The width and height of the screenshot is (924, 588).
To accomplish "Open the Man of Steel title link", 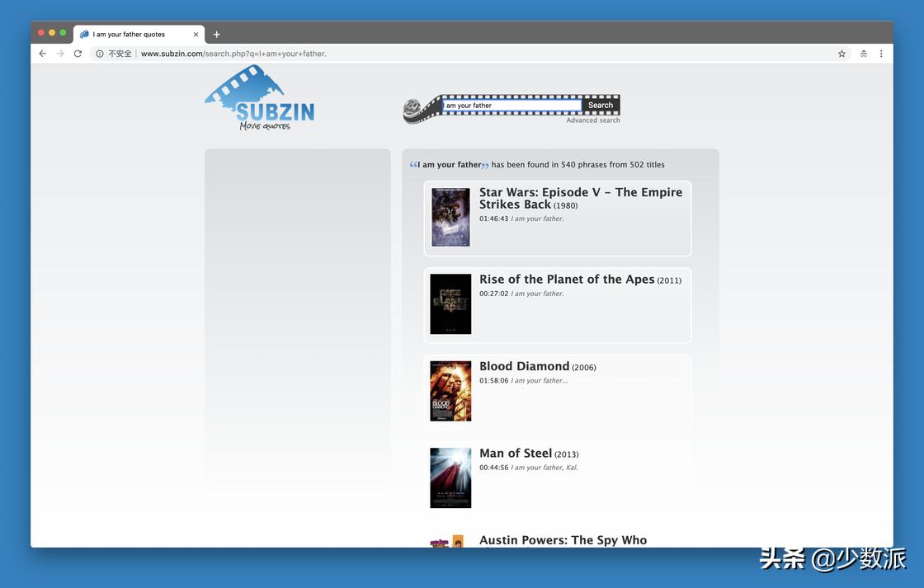I will click(x=516, y=453).
